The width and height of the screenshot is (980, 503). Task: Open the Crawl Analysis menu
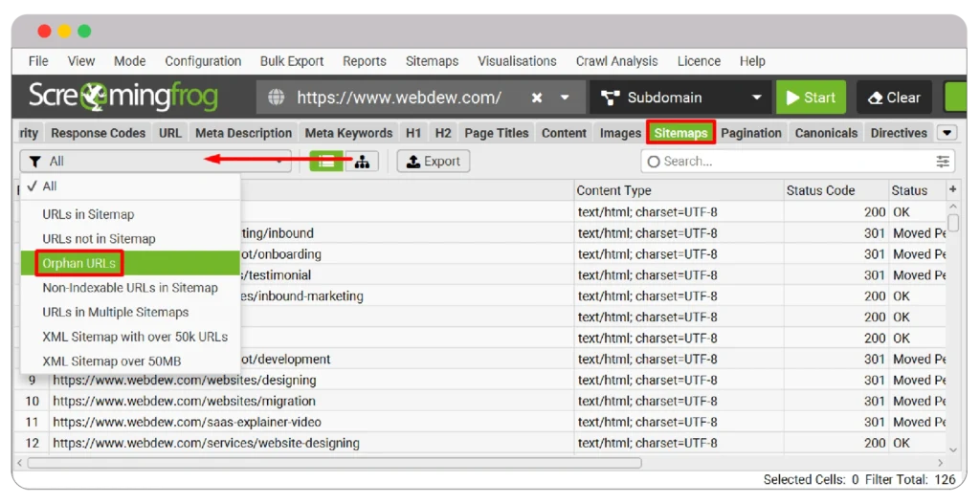tap(617, 61)
